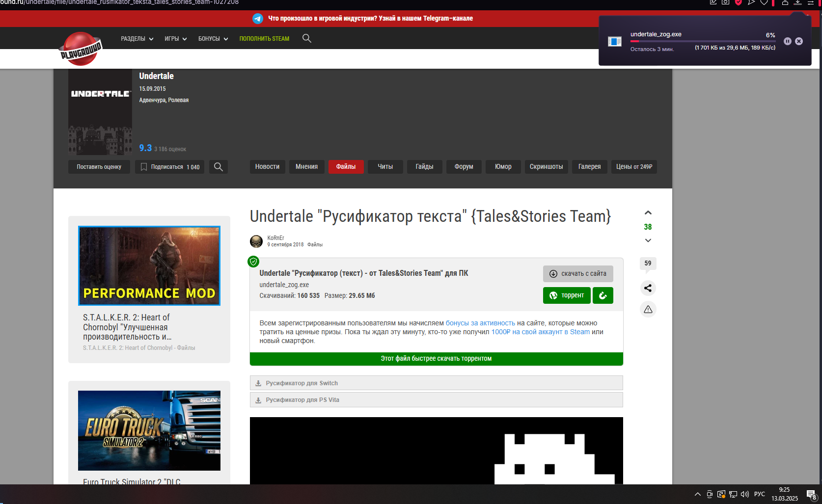Screen dimensions: 822x504
Task: Open the Новости tab
Action: coord(267,167)
